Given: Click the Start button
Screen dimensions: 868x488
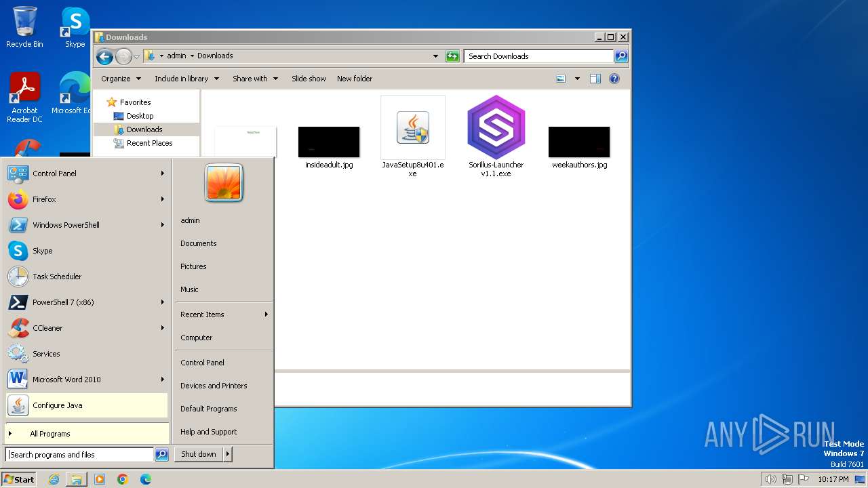Looking at the screenshot, I should 19,479.
